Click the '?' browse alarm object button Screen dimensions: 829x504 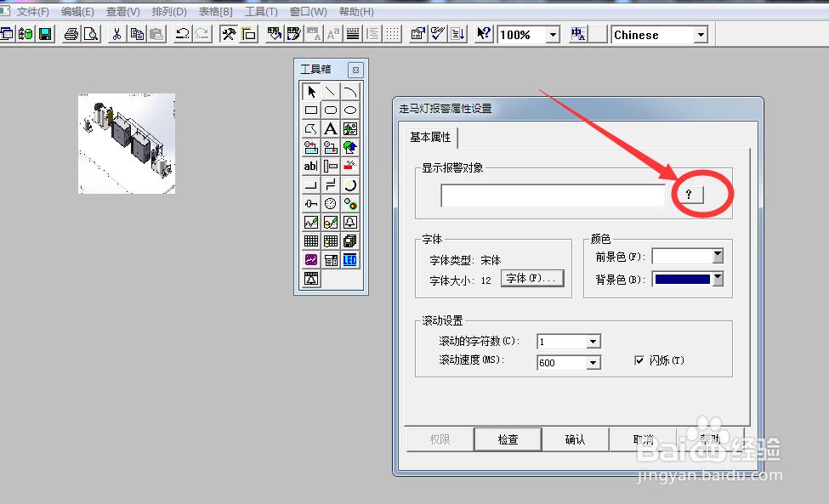click(689, 195)
